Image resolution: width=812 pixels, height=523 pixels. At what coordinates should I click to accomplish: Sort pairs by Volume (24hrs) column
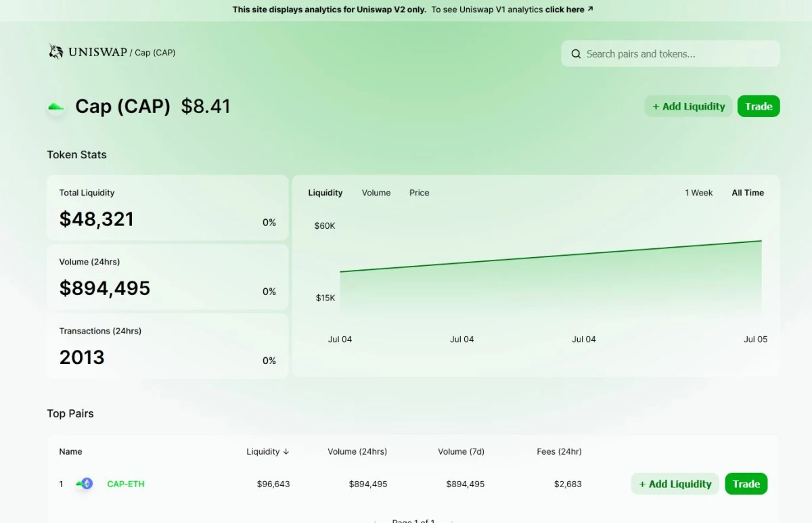357,451
